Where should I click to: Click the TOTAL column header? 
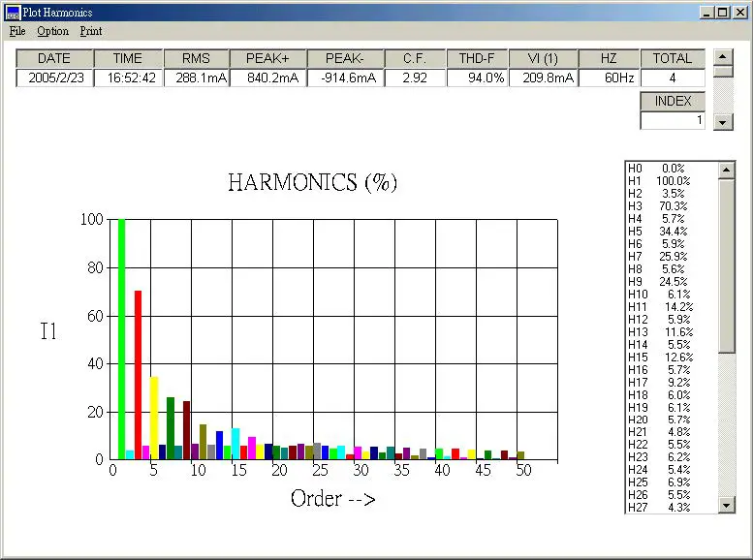[673, 58]
